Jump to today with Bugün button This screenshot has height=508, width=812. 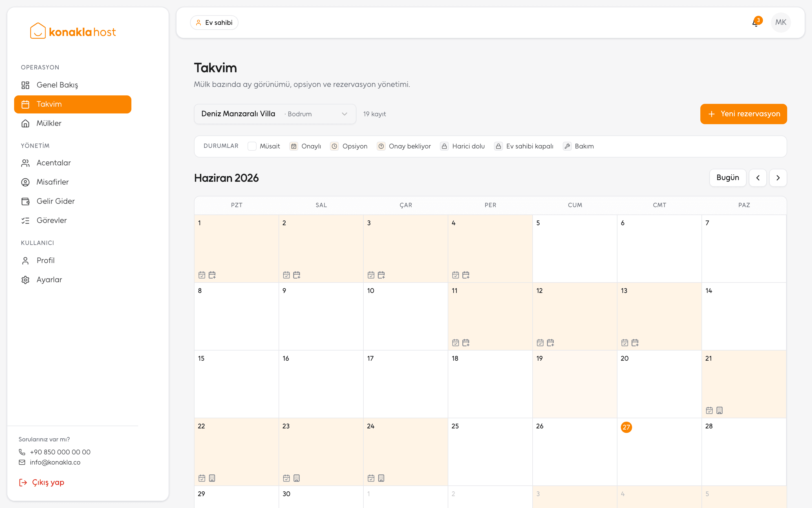[727, 178]
